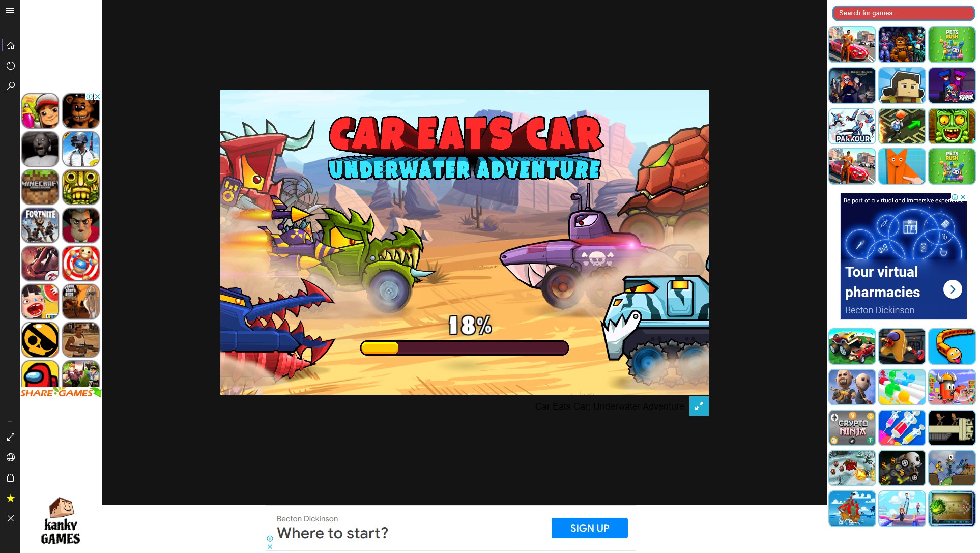Click the shopping bag sidebar icon
This screenshot has height=553, width=980.
click(10, 478)
